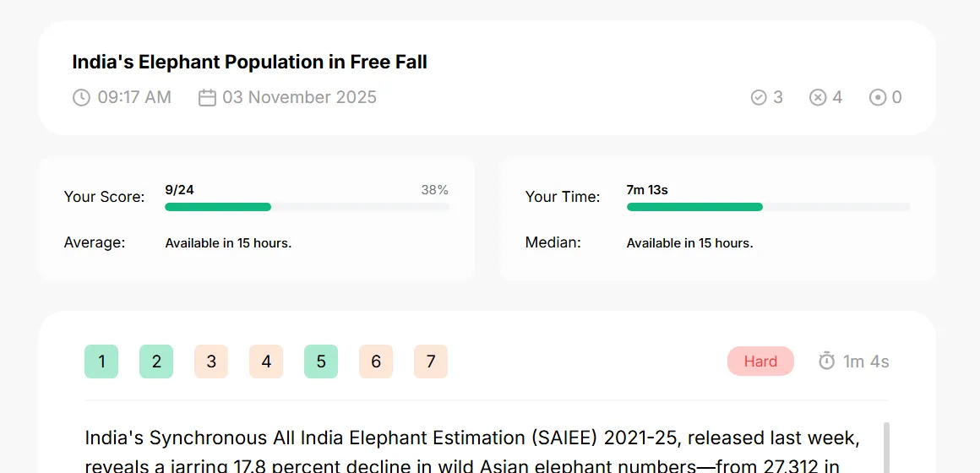The width and height of the screenshot is (980, 473).
Task: Click the clock icon beside 09:17 AM
Action: click(x=81, y=97)
